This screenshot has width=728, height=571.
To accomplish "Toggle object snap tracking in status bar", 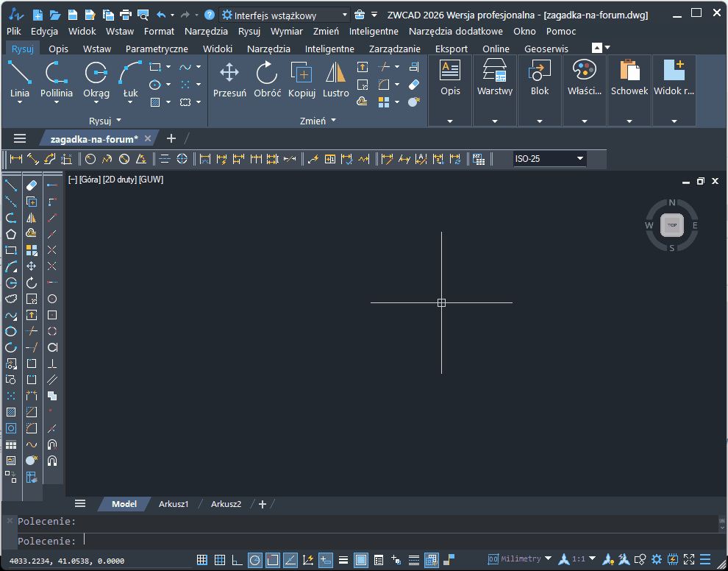I will click(x=290, y=560).
